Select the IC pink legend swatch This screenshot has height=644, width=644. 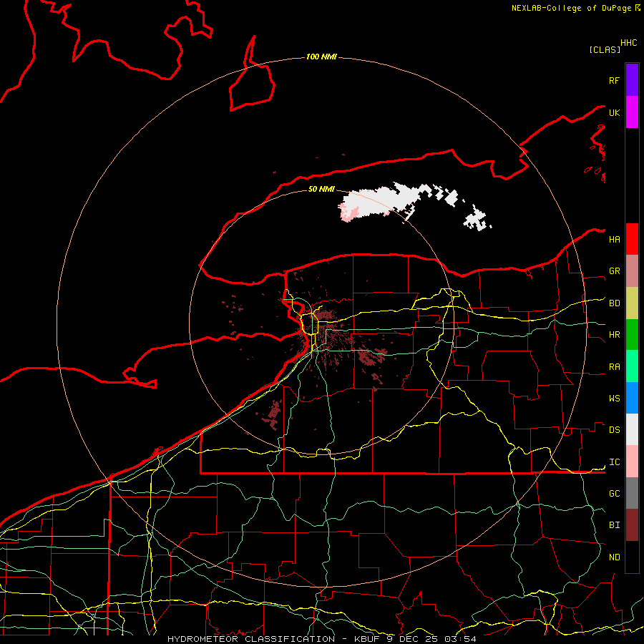point(632,462)
